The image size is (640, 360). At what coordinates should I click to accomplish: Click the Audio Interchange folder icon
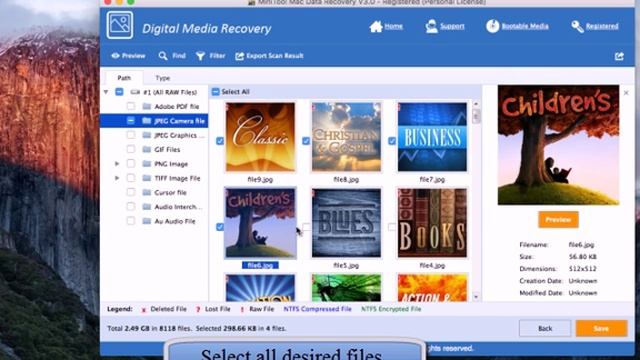tap(147, 207)
